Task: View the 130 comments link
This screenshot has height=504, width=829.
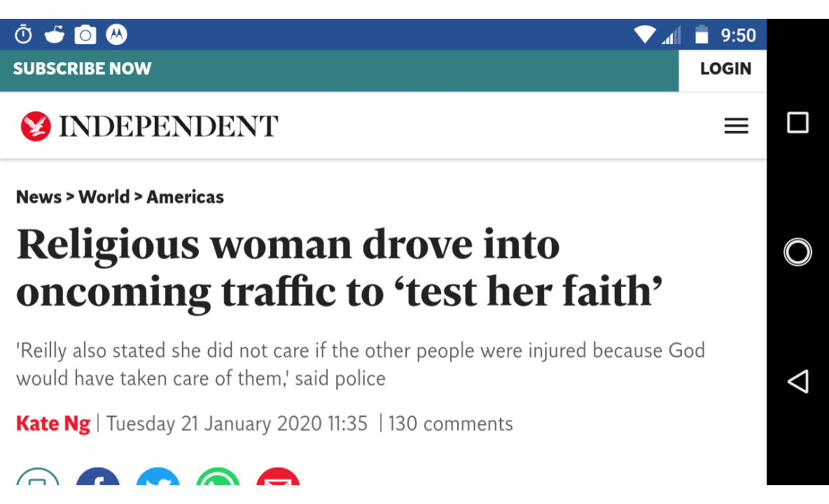Action: (450, 424)
